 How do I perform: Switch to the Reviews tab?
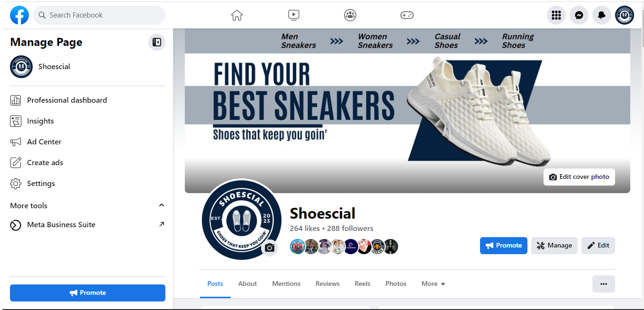coord(327,284)
